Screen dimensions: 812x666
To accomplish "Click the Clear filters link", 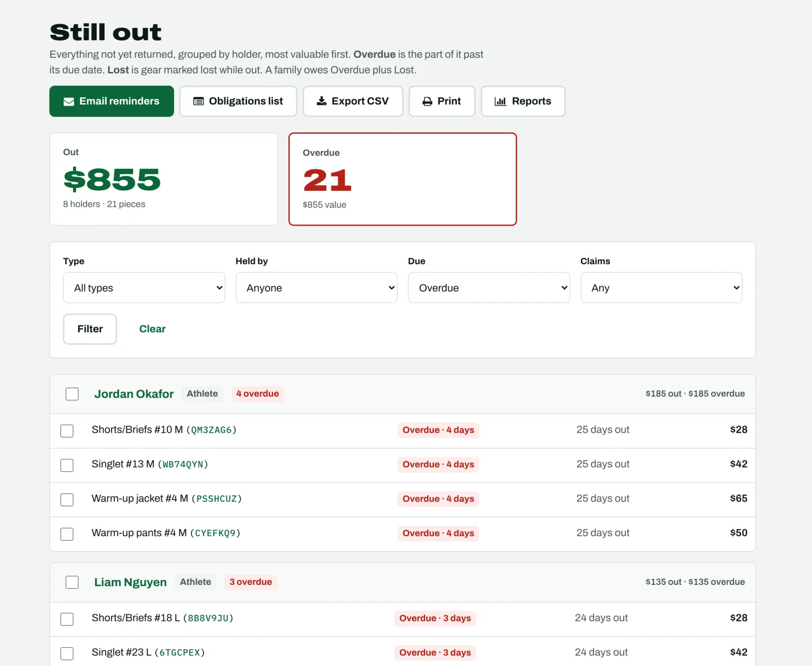I will pos(152,329).
